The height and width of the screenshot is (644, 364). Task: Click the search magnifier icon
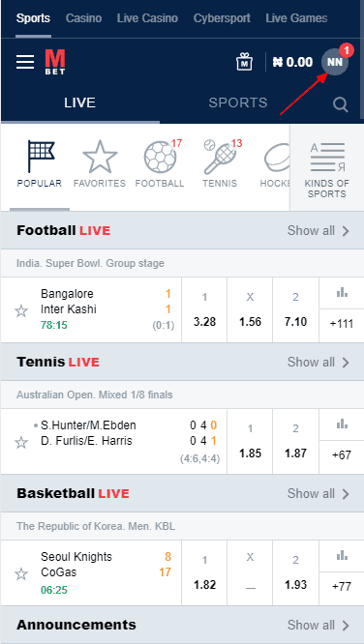(x=341, y=104)
